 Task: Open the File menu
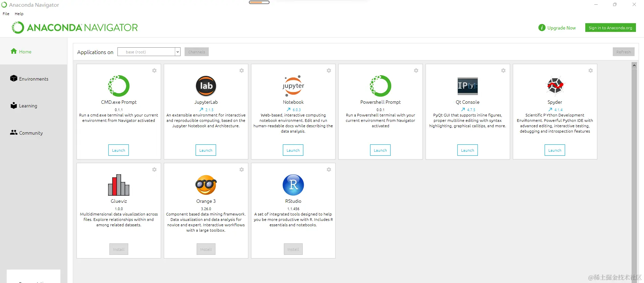pyautogui.click(x=6, y=14)
